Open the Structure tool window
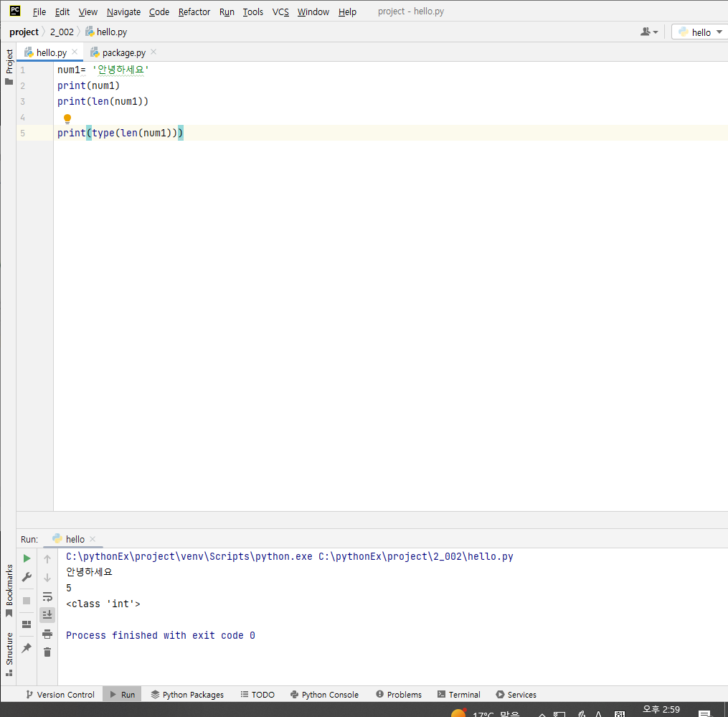 9,655
